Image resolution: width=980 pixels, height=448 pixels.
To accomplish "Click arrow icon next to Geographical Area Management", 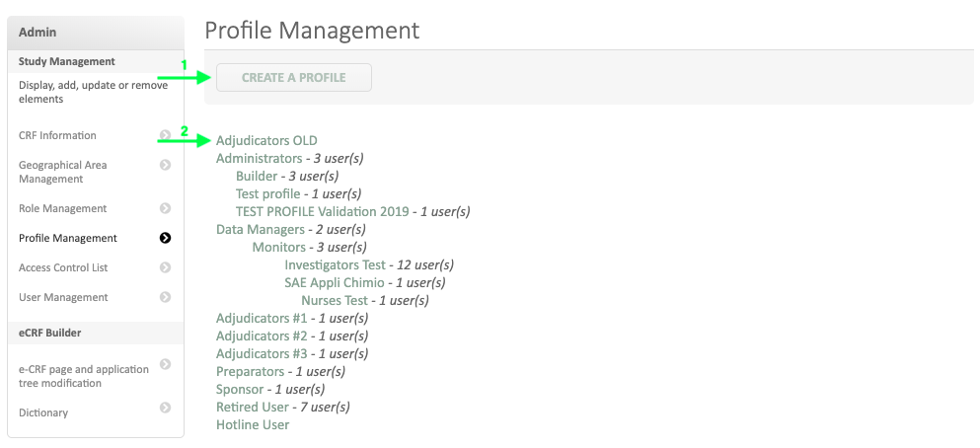I will click(165, 165).
